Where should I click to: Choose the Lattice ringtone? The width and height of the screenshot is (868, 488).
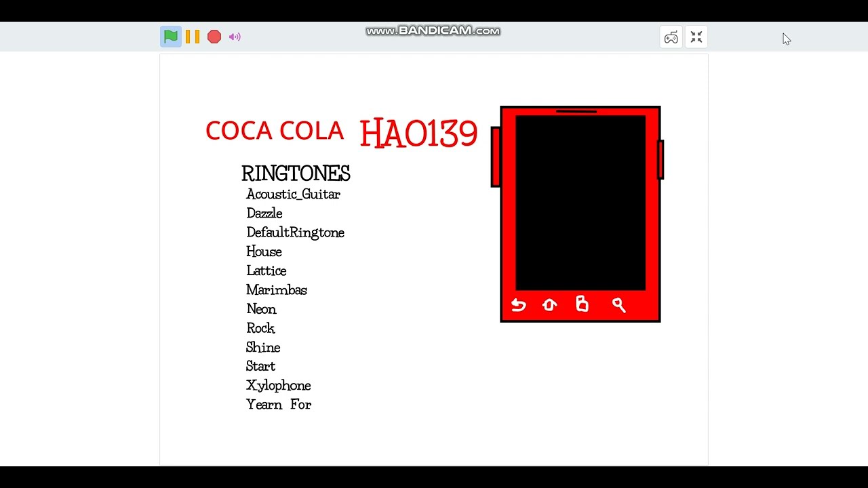(x=266, y=270)
